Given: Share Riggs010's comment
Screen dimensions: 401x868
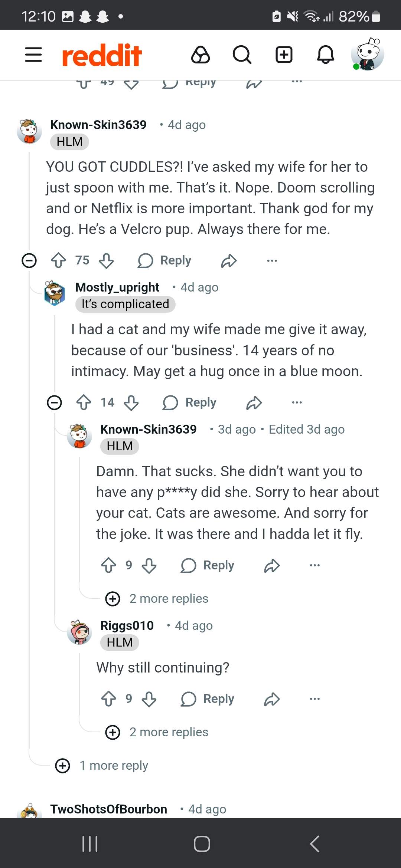Looking at the screenshot, I should tap(273, 699).
